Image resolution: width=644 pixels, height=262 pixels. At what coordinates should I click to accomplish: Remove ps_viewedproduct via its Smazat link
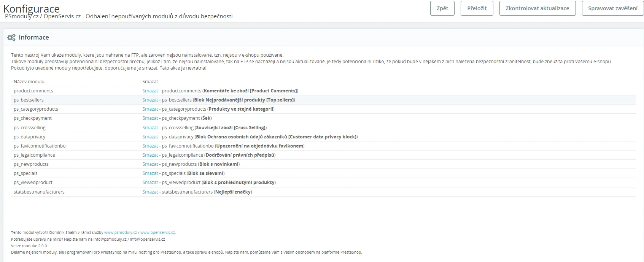pos(150,183)
